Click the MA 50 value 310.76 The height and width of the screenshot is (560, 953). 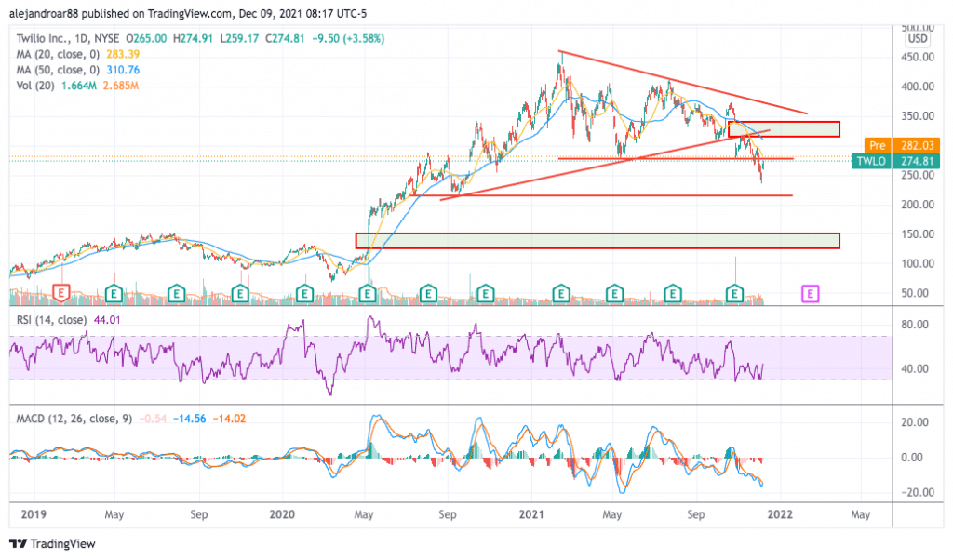coord(123,70)
